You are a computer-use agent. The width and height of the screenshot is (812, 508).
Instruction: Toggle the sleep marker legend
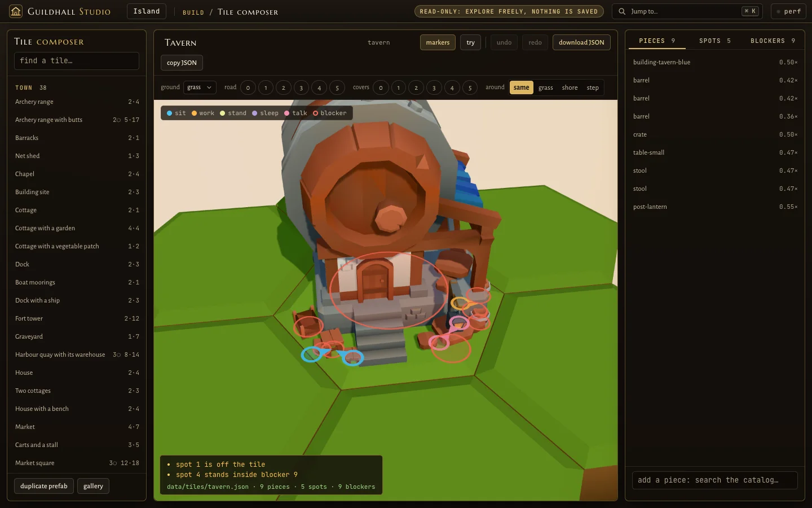click(265, 113)
